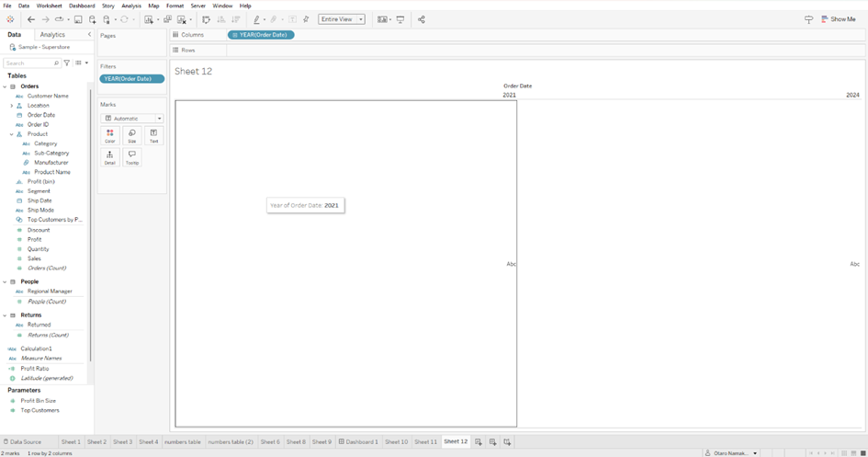Toggle Show Mark Labels text icon

tap(292, 19)
